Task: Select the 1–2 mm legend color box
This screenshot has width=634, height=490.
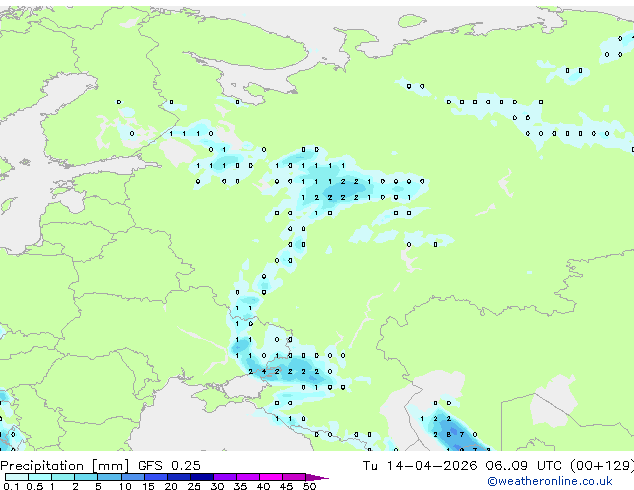Action: coord(63,477)
